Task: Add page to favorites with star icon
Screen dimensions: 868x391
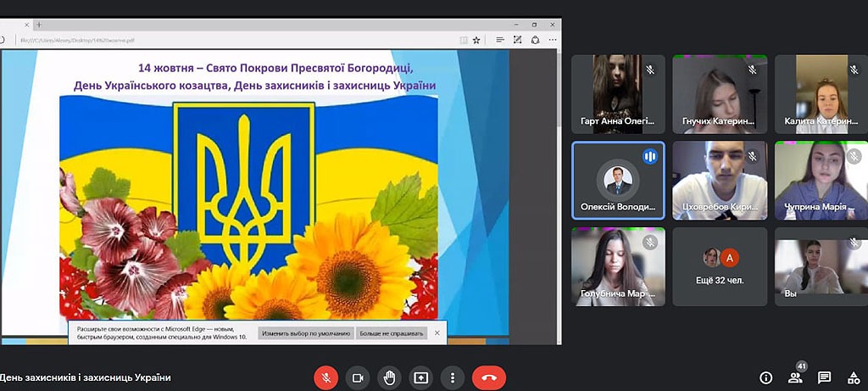Action: tap(476, 39)
